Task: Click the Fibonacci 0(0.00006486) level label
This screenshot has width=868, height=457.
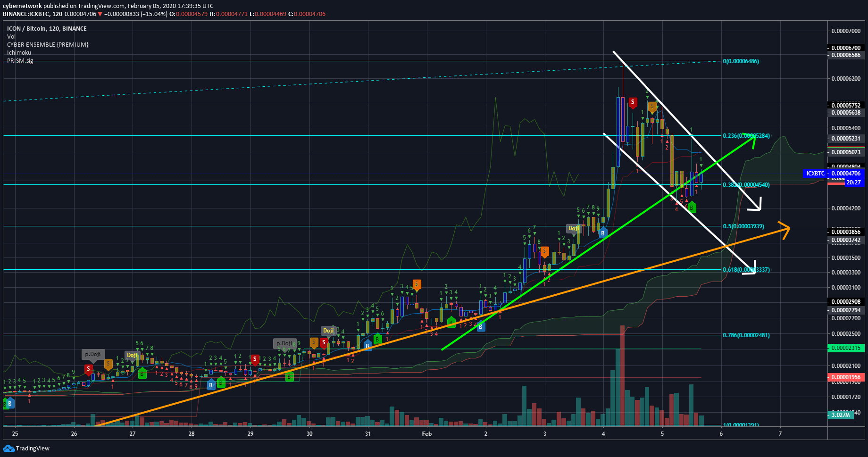Action: coord(741,61)
